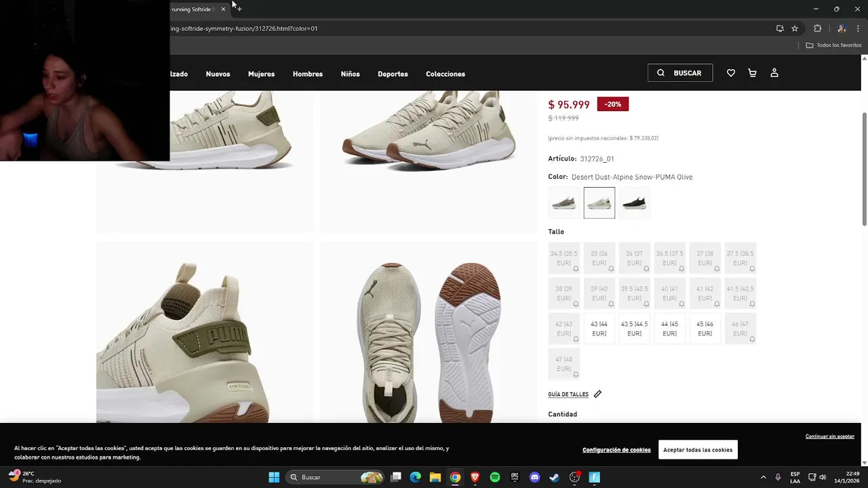This screenshot has height=488, width=868.
Task: Switch to Google Chrome in taskbar
Action: click(455, 477)
